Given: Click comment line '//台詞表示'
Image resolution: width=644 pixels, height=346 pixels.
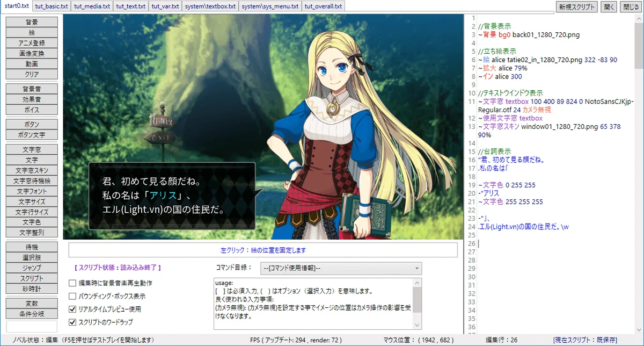Looking at the screenshot, I should [x=494, y=152].
